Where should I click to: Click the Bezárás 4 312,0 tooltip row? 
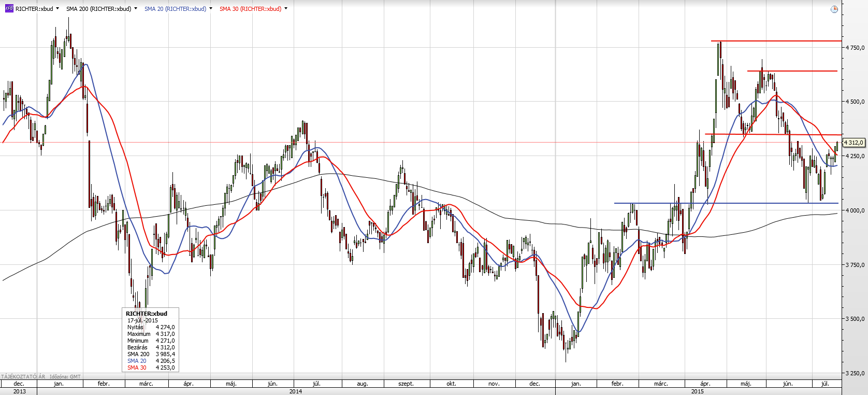pyautogui.click(x=151, y=347)
